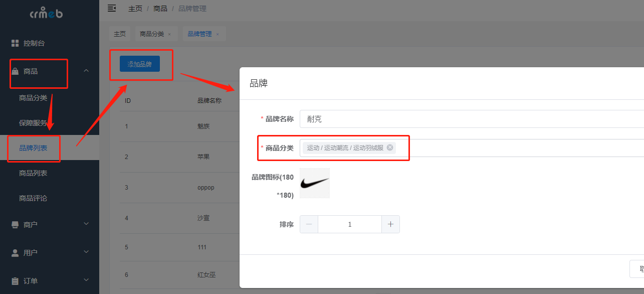Click the merchant icon beside 商户
Viewport: 644px width, 294px height.
pyautogui.click(x=15, y=224)
